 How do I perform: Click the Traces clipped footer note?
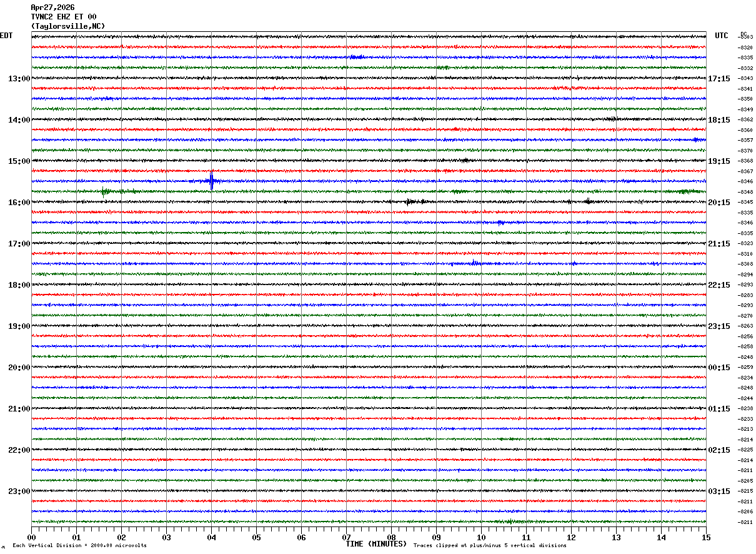pos(490,545)
